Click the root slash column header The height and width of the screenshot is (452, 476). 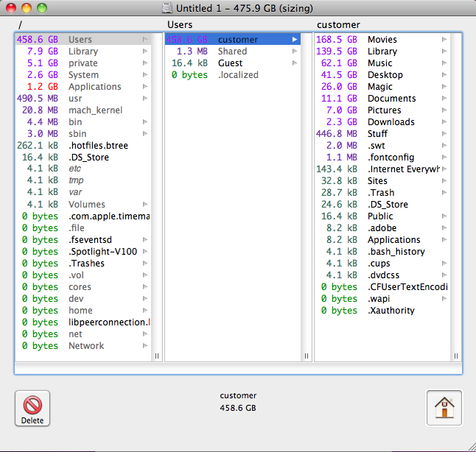[x=20, y=25]
